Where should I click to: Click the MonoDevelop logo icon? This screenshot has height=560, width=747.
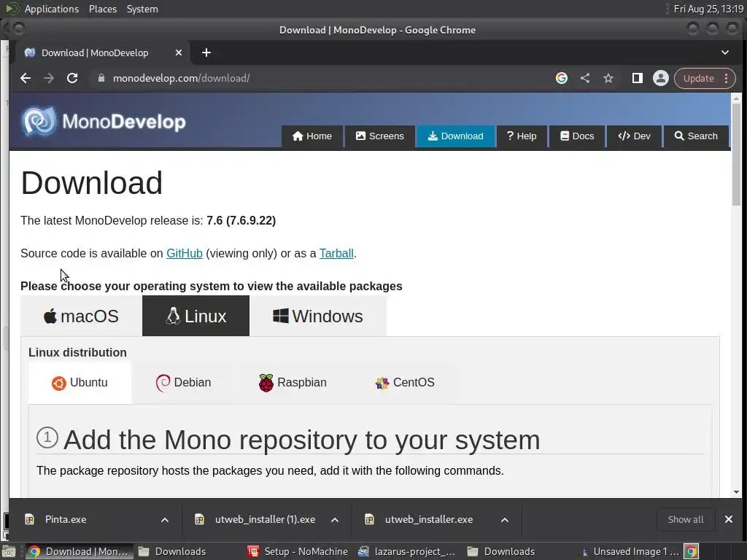coord(39,121)
